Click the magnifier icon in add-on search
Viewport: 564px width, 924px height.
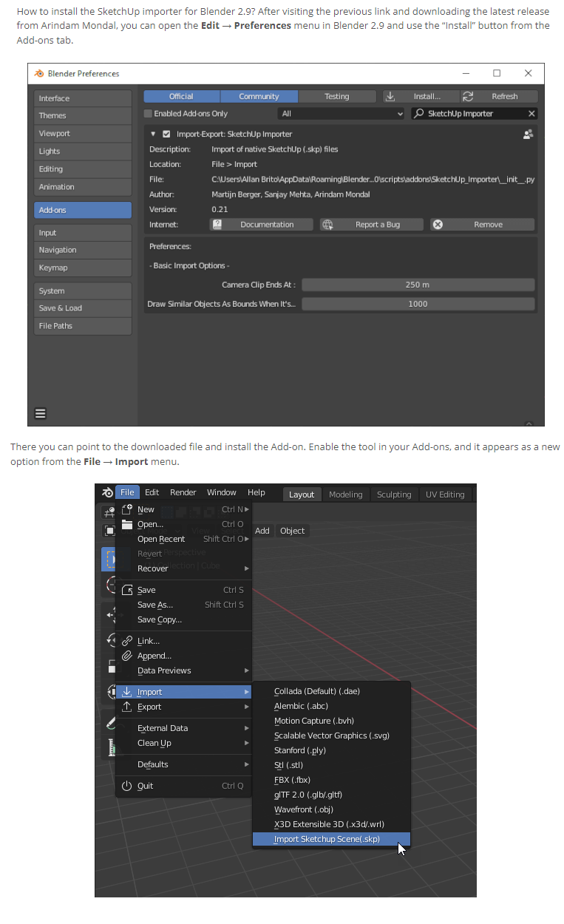[x=419, y=114]
